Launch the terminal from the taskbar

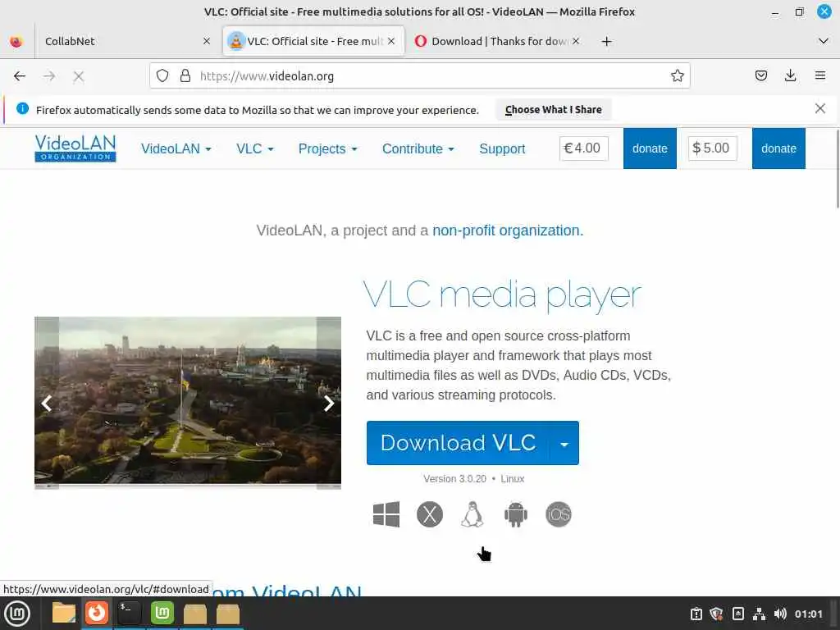pyautogui.click(x=129, y=613)
